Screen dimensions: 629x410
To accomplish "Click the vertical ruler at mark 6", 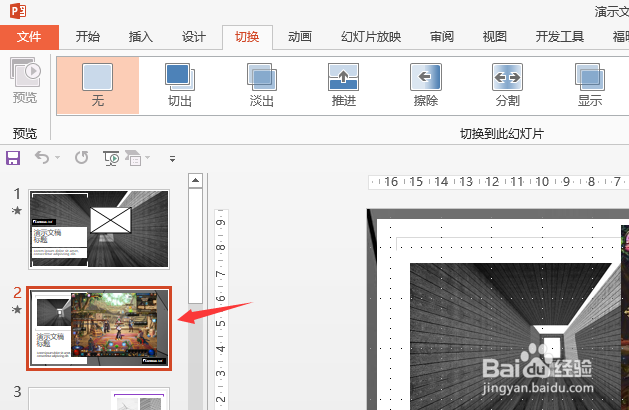I will click(x=221, y=298).
